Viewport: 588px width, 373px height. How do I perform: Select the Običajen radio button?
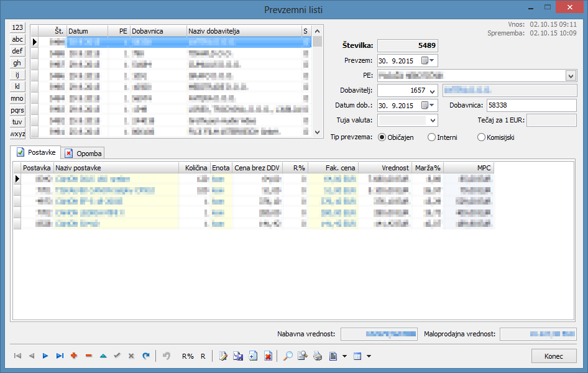(x=382, y=137)
